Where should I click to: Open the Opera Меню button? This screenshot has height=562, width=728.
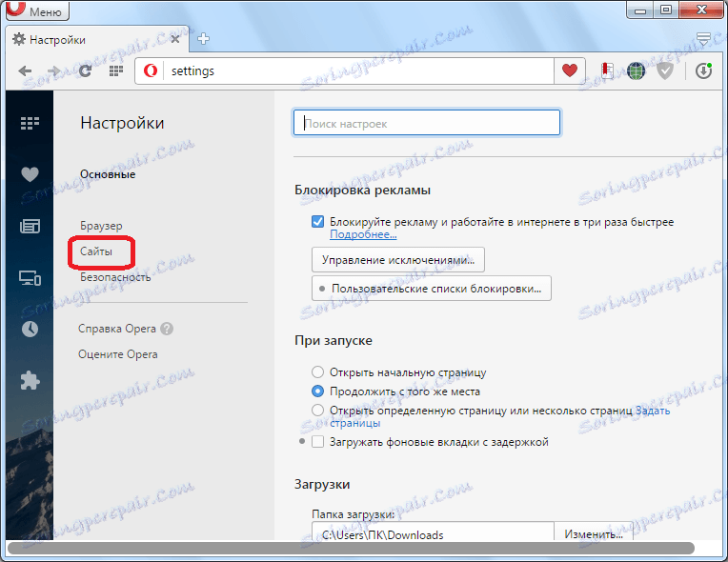point(37,10)
